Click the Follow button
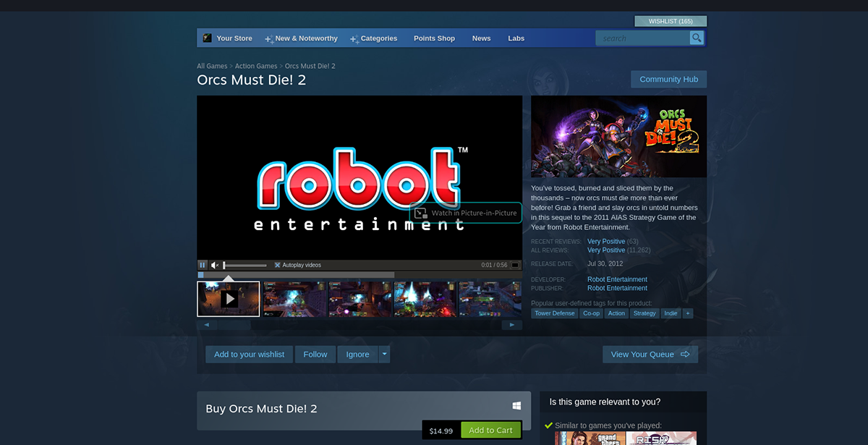The height and width of the screenshot is (445, 868). click(x=315, y=355)
